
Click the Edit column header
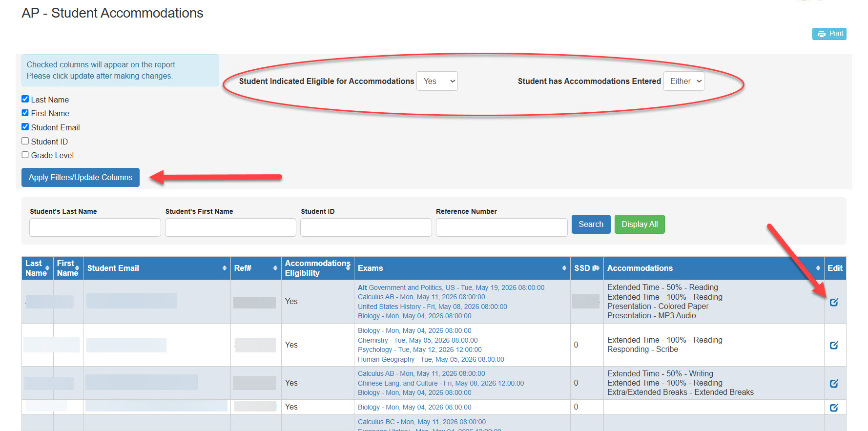[835, 268]
